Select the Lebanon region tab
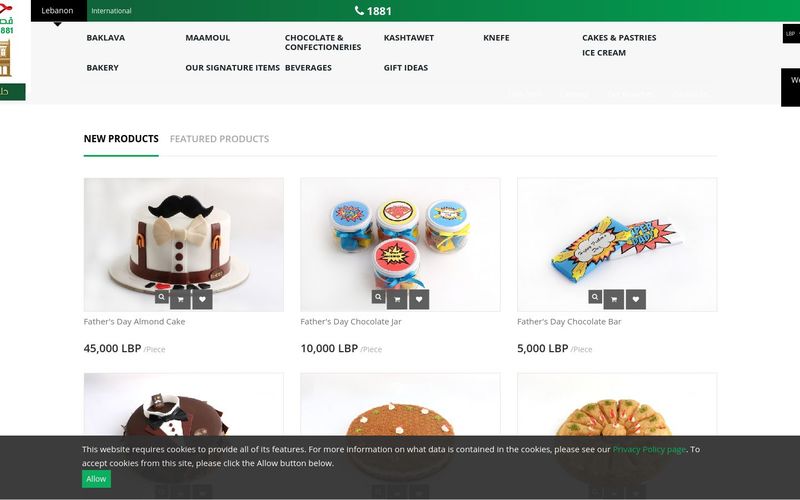Image resolution: width=800 pixels, height=500 pixels. (58, 11)
